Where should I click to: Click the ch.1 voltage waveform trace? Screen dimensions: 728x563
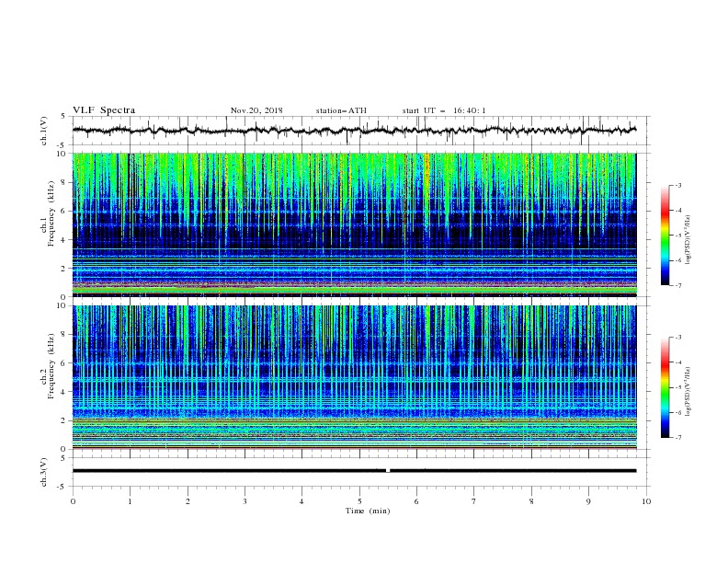tap(354, 131)
